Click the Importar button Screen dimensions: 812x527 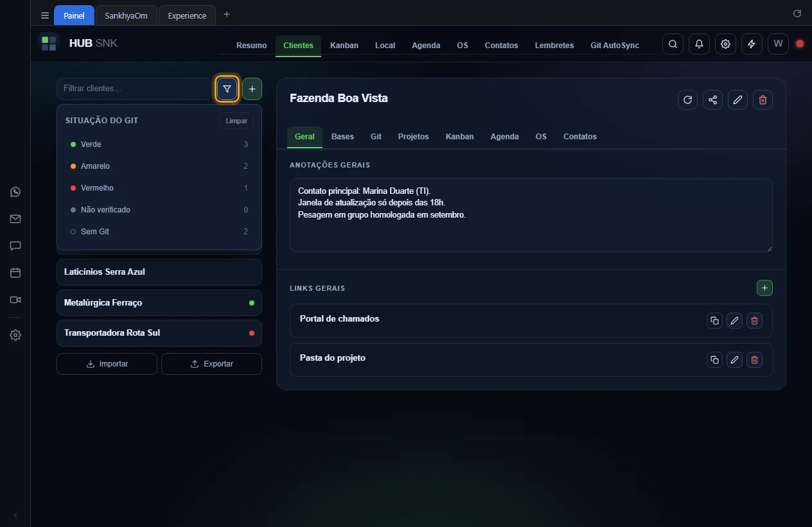(107, 364)
